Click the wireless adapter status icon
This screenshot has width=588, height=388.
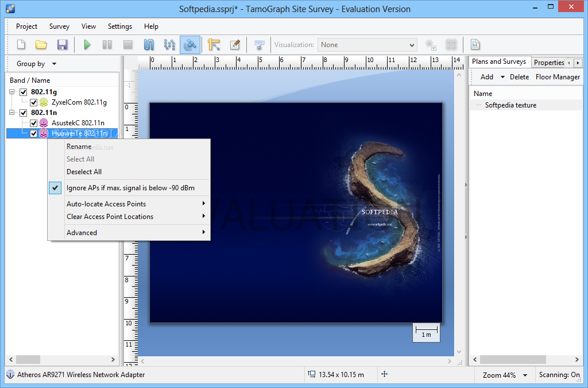[10, 374]
